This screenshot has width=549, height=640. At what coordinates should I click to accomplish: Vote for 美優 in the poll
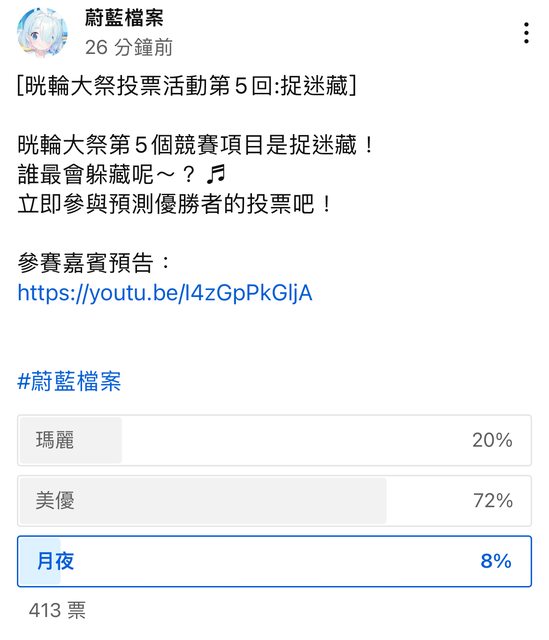[274, 501]
